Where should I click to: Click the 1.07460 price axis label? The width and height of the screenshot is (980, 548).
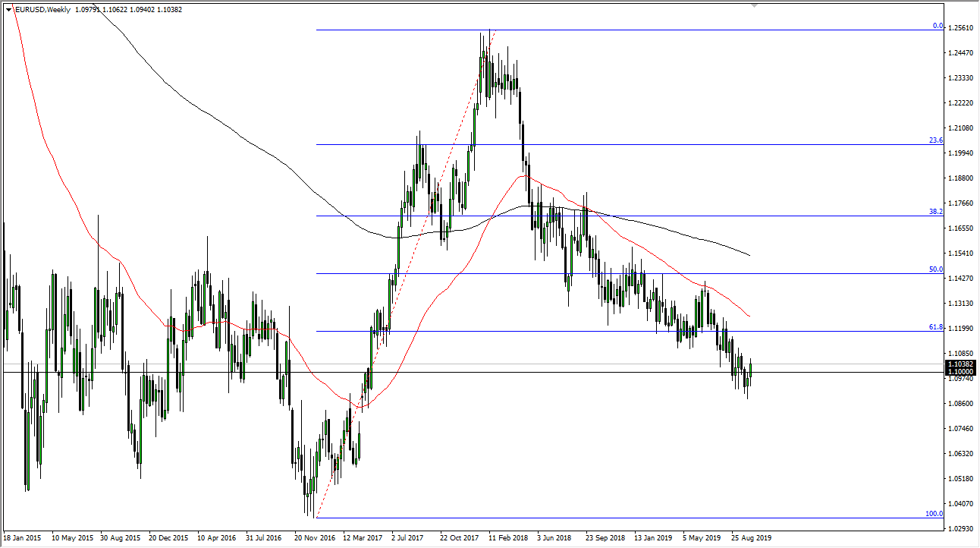[x=961, y=429]
